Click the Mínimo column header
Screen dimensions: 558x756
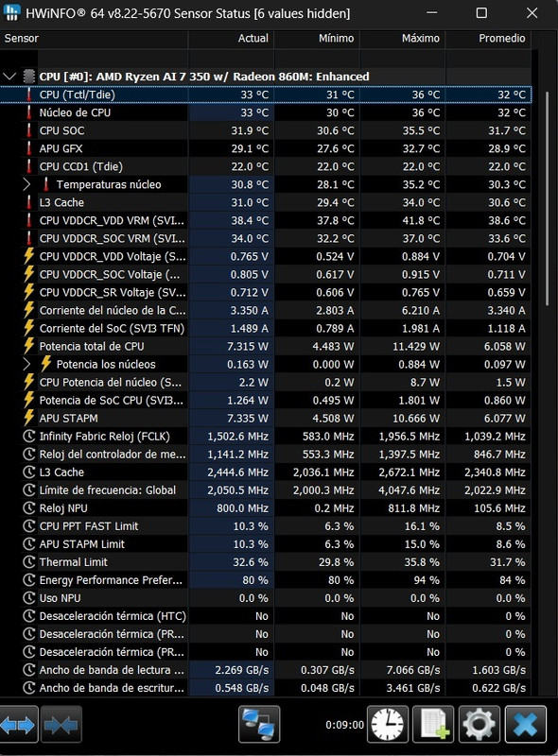point(317,39)
